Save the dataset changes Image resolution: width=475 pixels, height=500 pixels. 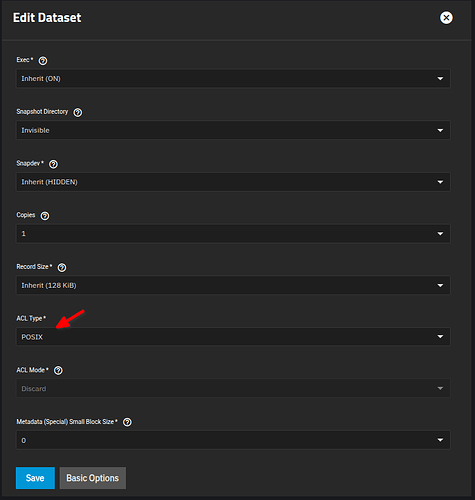tap(35, 478)
